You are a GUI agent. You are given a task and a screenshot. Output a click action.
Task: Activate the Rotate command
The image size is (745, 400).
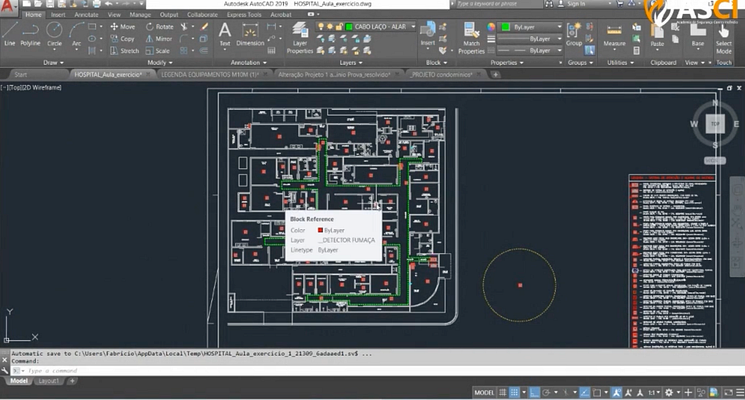tap(160, 27)
